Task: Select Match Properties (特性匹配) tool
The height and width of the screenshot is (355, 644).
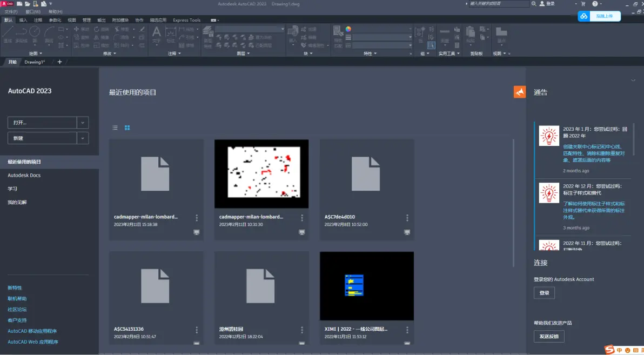Action: pyautogui.click(x=338, y=37)
